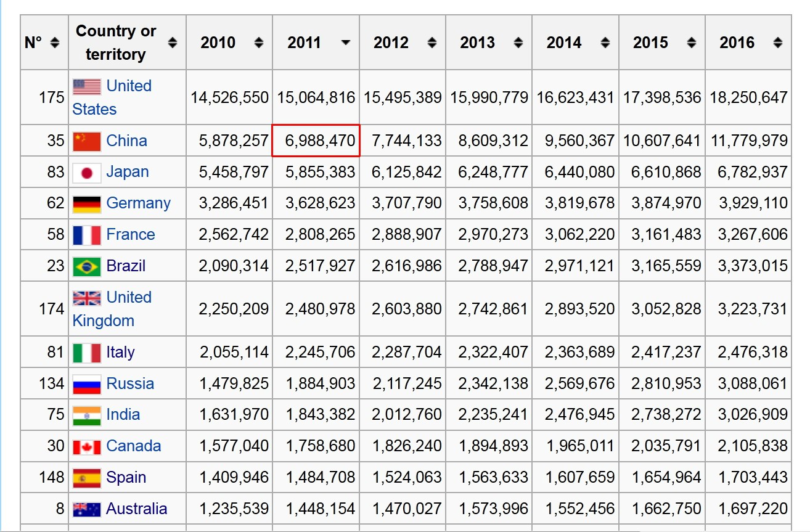The height and width of the screenshot is (532, 810).
Task: Click United Kingdom 2011 value 2,480,978
Action: [320, 309]
